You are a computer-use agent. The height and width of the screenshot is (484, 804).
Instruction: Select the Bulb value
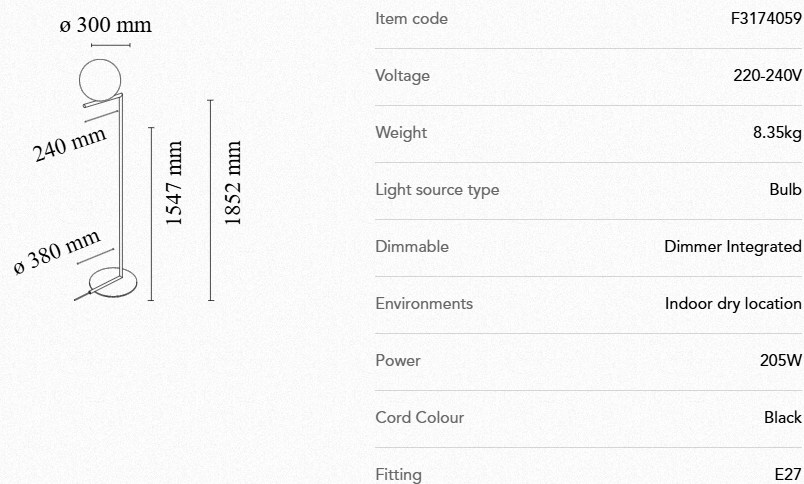[x=785, y=189]
